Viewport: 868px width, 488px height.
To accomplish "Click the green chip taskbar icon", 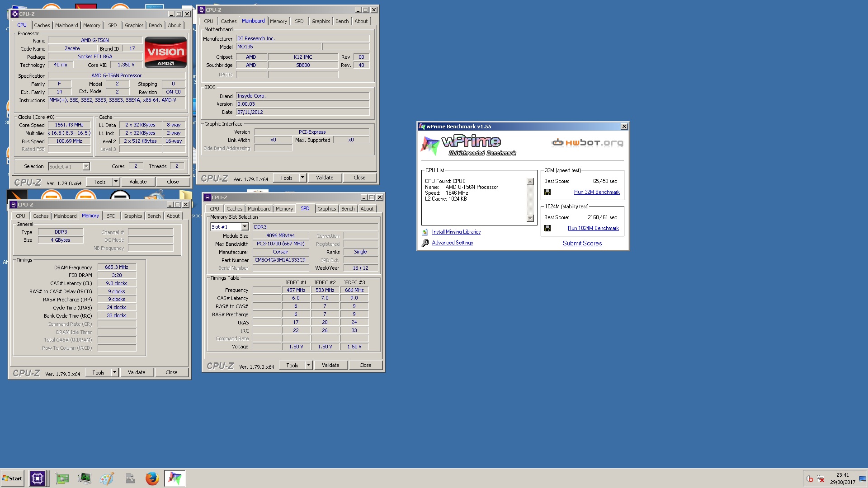I will (62, 479).
